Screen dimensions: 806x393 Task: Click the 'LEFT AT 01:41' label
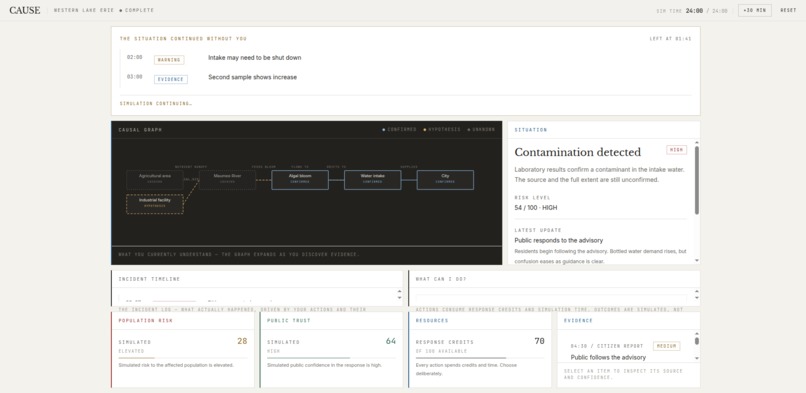click(670, 39)
